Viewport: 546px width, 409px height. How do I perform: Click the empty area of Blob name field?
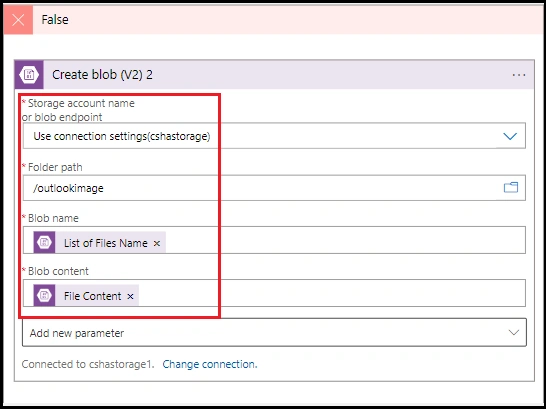pyautogui.click(x=345, y=240)
